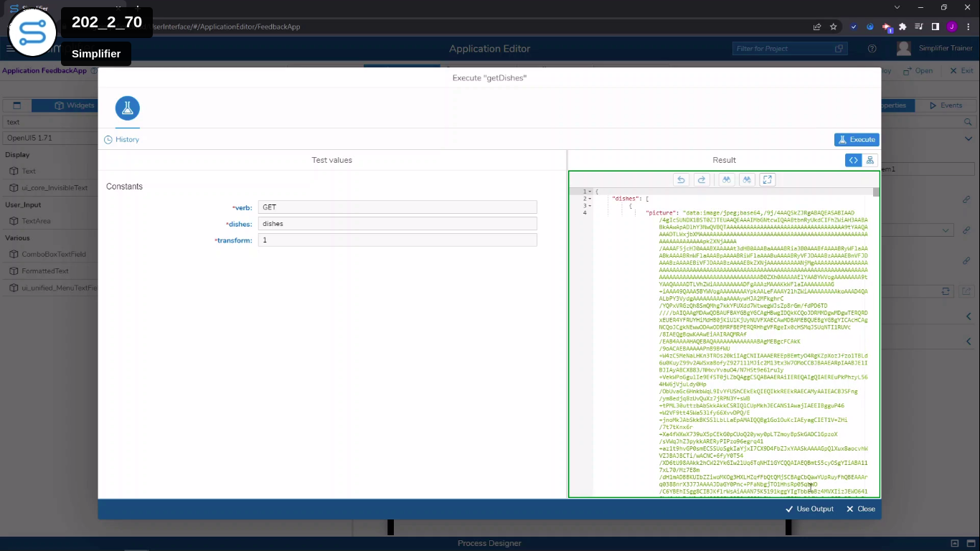
Task: Collapse the "dishes" array fold arrow
Action: click(590, 199)
